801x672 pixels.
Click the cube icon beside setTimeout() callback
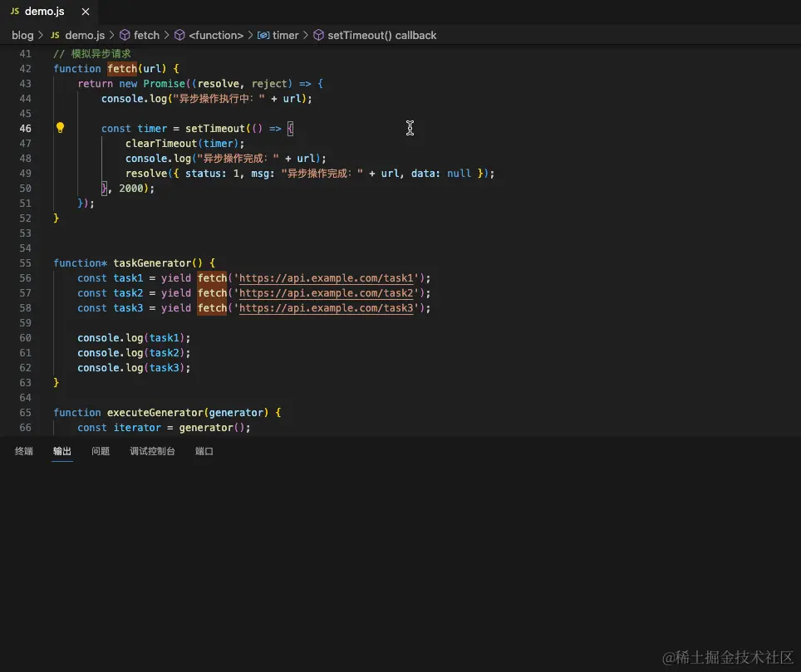pyautogui.click(x=318, y=35)
